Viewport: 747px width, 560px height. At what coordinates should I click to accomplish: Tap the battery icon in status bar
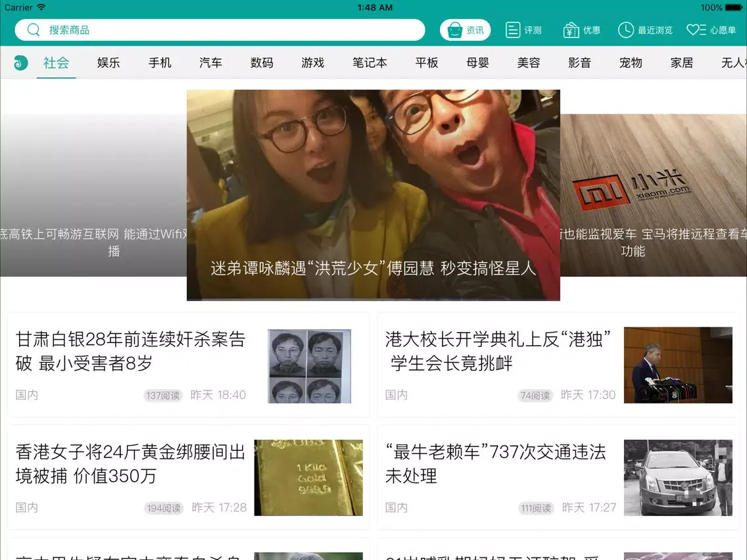734,7
